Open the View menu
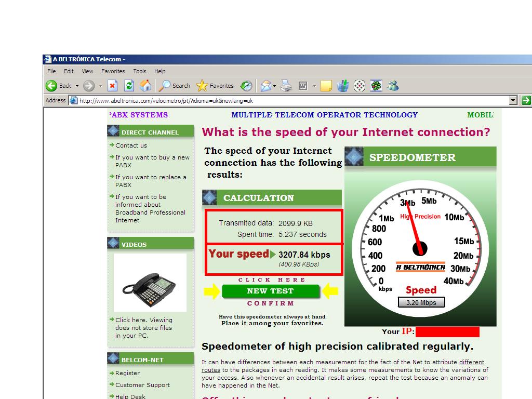 (x=87, y=71)
